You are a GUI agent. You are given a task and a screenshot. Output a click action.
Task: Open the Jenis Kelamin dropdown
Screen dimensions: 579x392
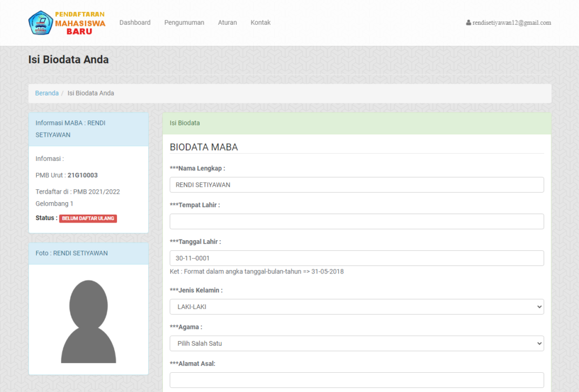357,307
